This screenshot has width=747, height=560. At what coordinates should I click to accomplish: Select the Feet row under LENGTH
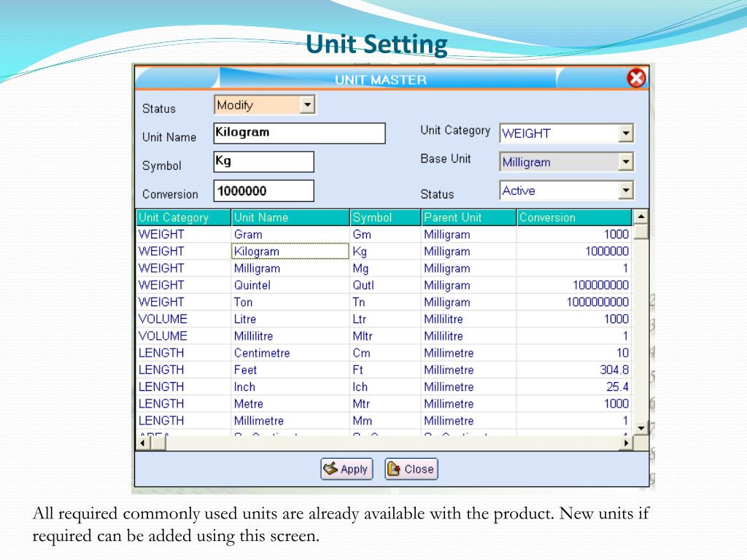click(x=384, y=370)
